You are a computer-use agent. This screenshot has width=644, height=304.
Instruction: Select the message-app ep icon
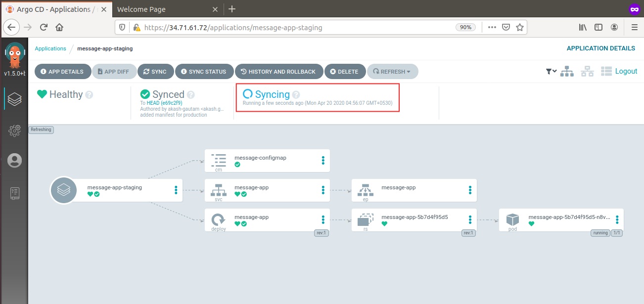coord(365,190)
